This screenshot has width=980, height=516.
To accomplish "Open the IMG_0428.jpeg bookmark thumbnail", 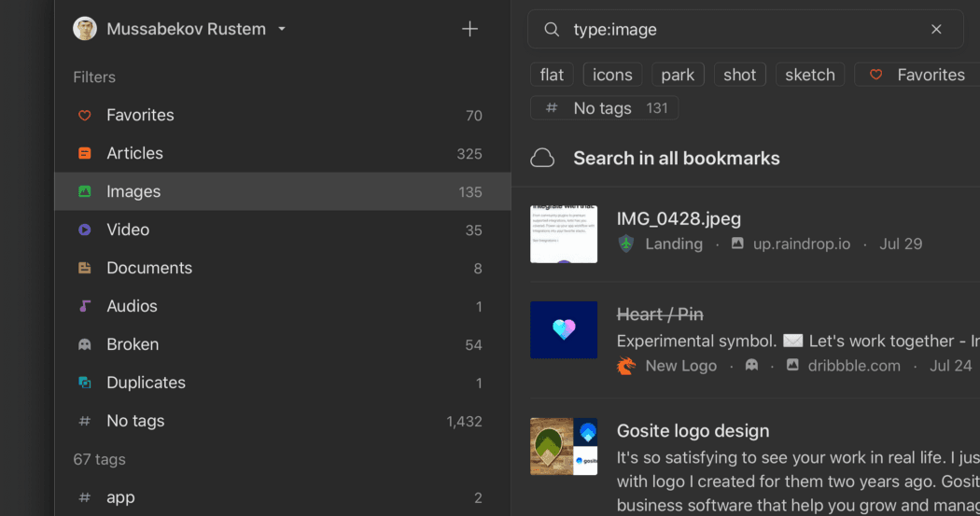I will (564, 234).
